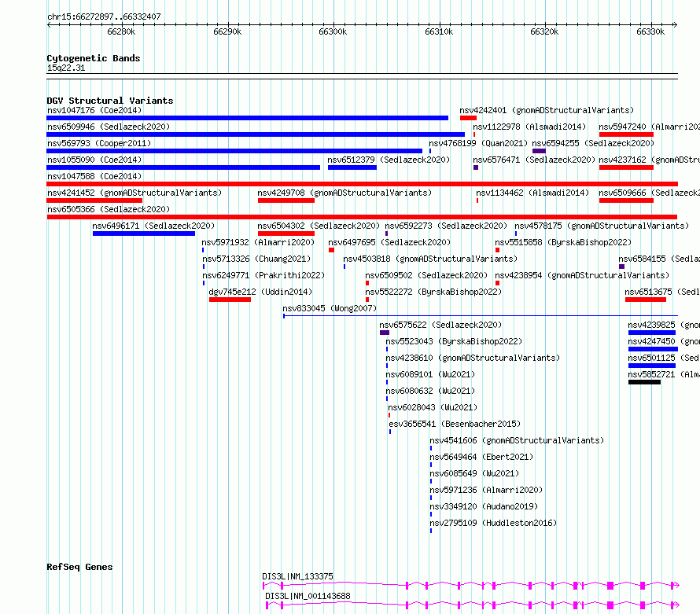
Task: Open nsv4241452 (gnomADStructuralVariants) entry
Action: click(134, 193)
